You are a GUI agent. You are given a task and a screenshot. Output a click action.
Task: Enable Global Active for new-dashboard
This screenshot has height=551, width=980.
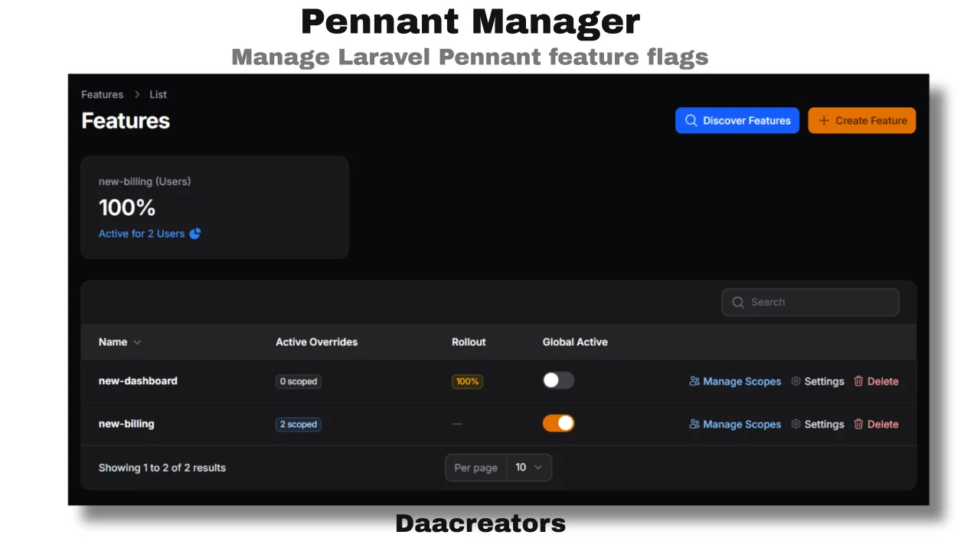coord(558,380)
